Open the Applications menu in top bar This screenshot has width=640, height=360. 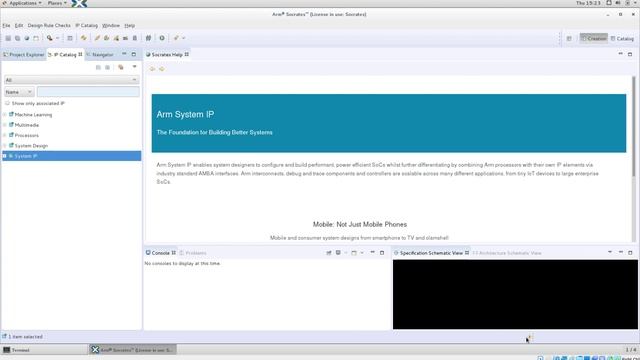pos(22,3)
